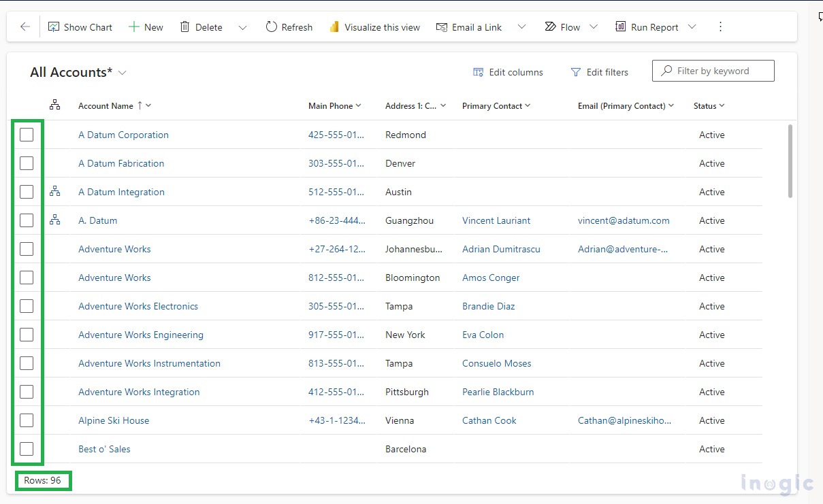Expand the Flow dropdown chevron
823x504 pixels.
tap(594, 27)
